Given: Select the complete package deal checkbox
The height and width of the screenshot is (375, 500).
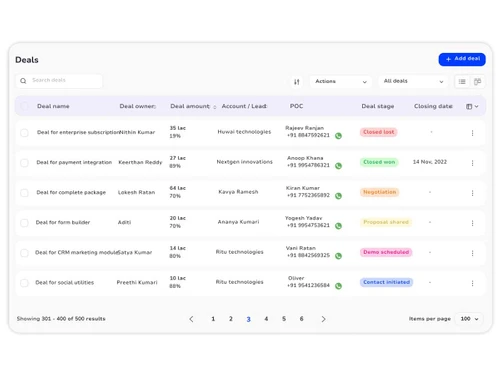Looking at the screenshot, I should coord(24,193).
